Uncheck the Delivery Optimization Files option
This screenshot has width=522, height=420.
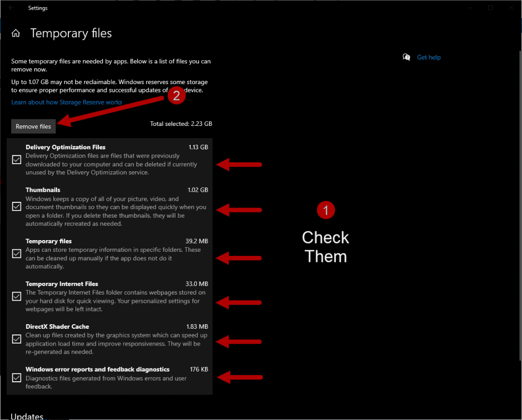pos(16,160)
